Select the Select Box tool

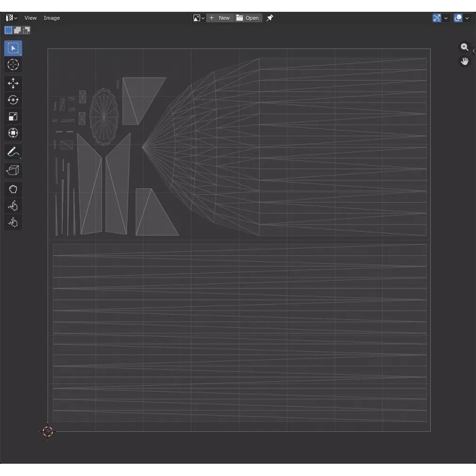coord(13,48)
